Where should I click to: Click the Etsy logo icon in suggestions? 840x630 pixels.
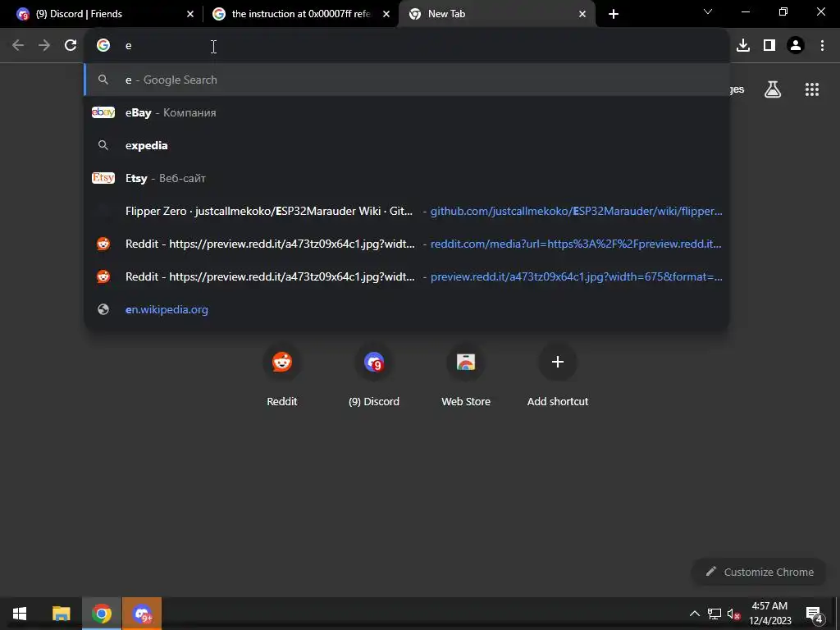tap(103, 178)
